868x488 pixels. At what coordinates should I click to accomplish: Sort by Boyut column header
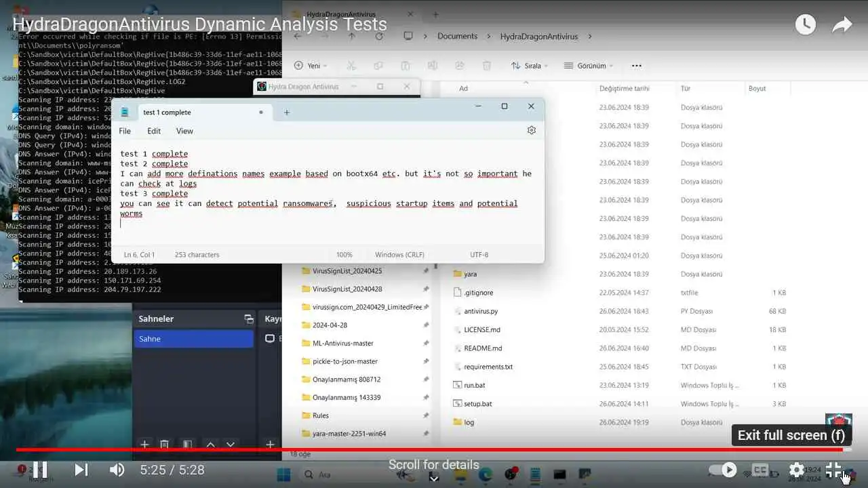tap(757, 88)
